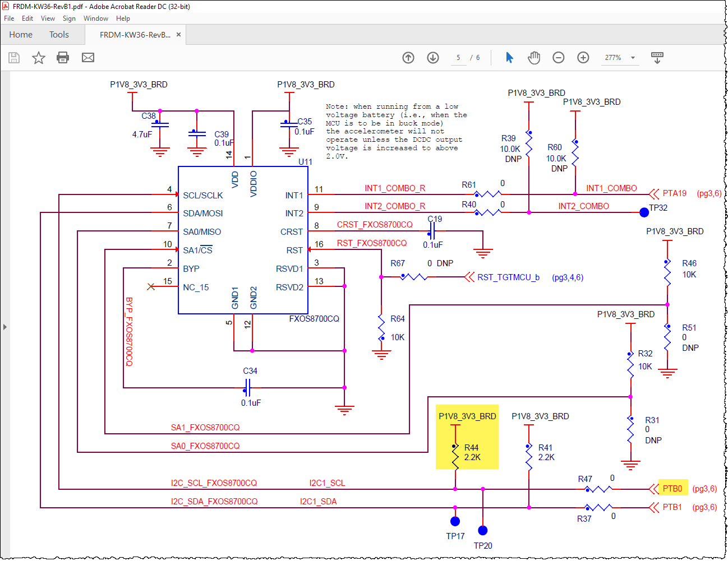Select the Hand tool for panning

click(x=533, y=58)
